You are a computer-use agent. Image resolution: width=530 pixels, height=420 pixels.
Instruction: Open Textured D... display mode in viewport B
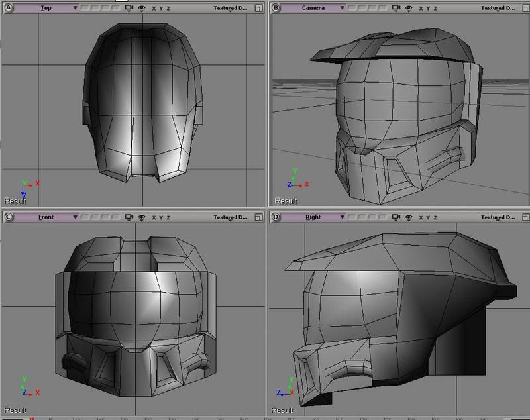[498, 8]
